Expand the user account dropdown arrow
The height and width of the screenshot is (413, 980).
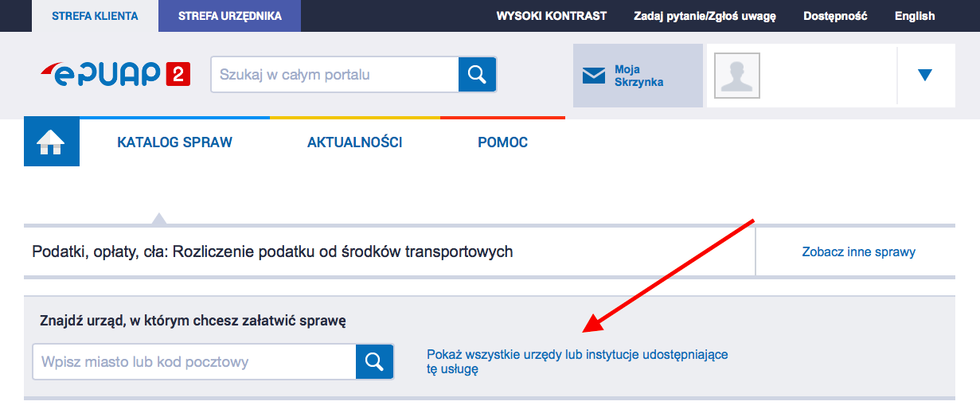tap(924, 76)
